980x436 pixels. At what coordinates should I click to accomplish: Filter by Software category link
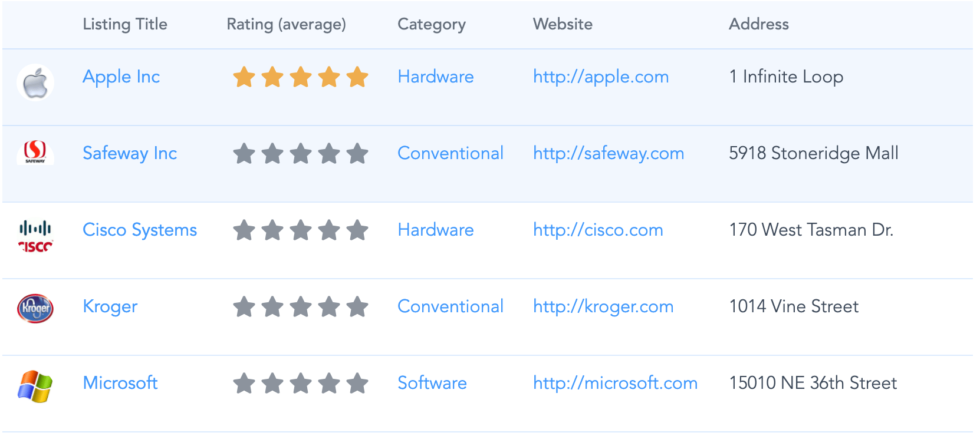432,383
